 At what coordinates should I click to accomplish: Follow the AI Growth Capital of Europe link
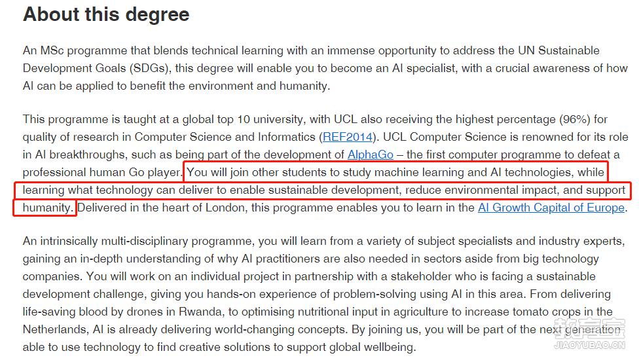click(x=551, y=208)
